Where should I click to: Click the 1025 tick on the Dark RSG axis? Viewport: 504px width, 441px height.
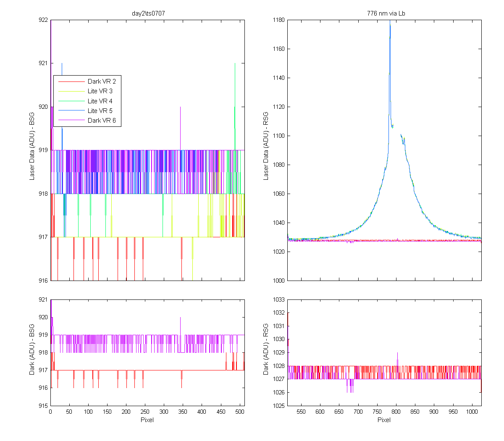coord(278,406)
